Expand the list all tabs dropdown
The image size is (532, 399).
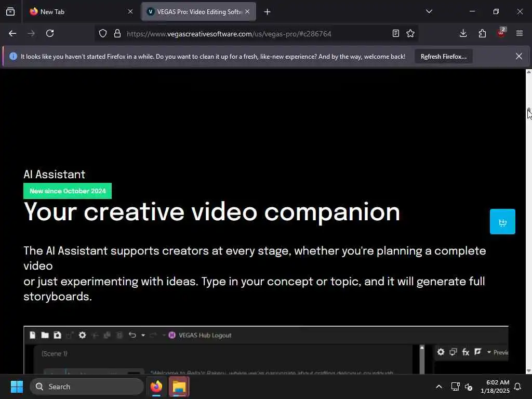point(429,11)
